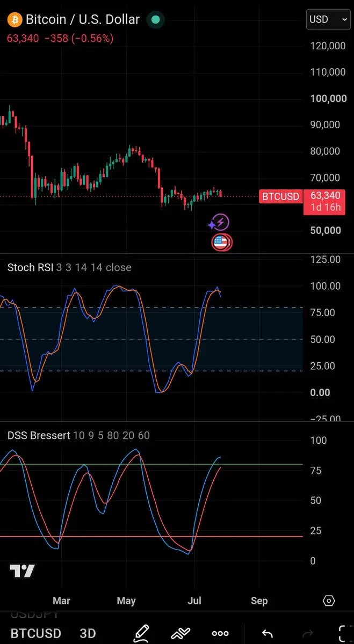Open the purple lightning event icon
The height and width of the screenshot is (644, 354).
coord(220,222)
